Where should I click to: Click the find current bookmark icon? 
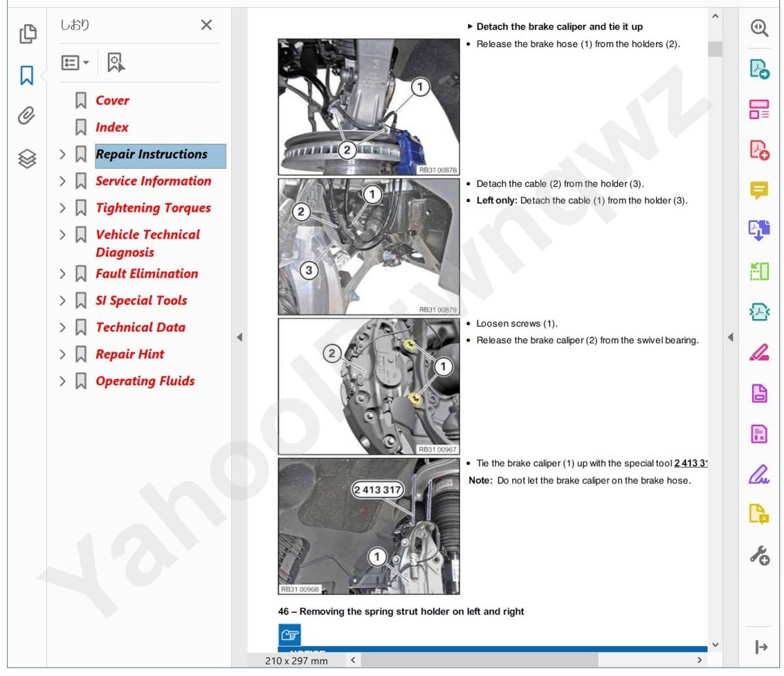tap(116, 63)
